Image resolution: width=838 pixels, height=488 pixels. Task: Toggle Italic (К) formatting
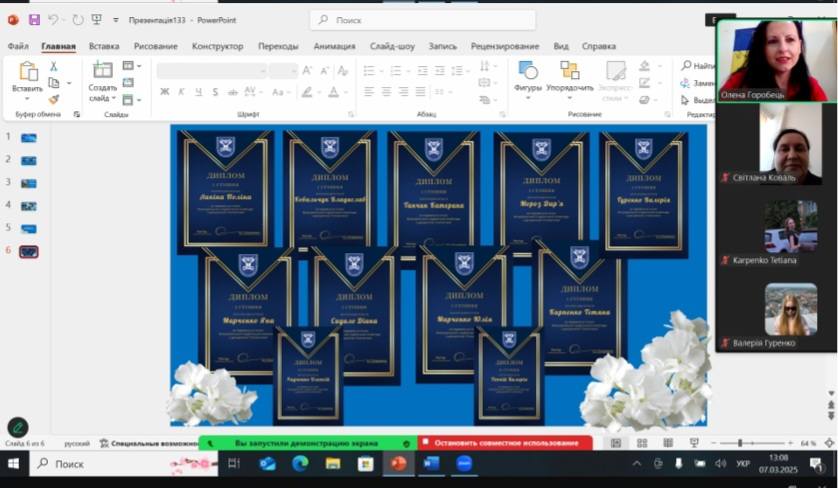(181, 91)
